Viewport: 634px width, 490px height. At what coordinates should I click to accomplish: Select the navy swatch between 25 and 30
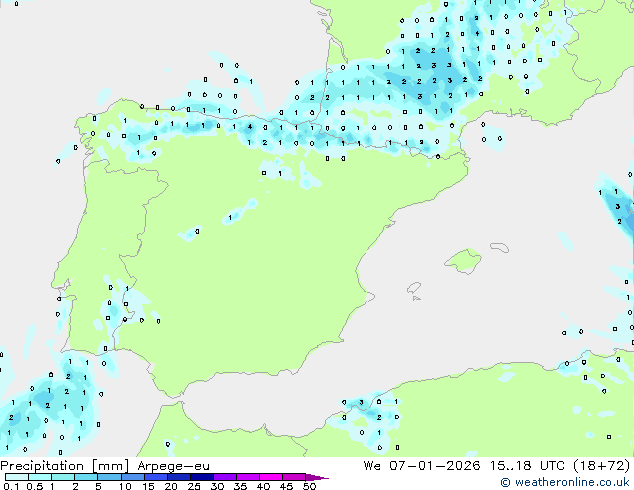point(201,477)
